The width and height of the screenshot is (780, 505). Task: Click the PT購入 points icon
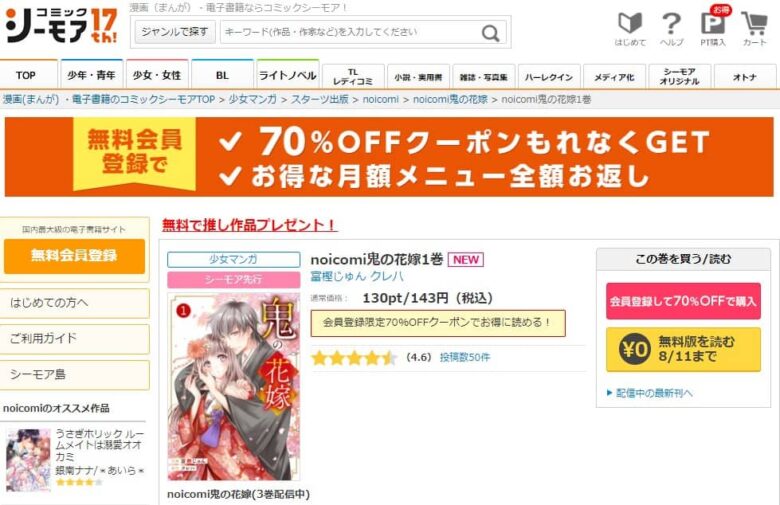[713, 23]
